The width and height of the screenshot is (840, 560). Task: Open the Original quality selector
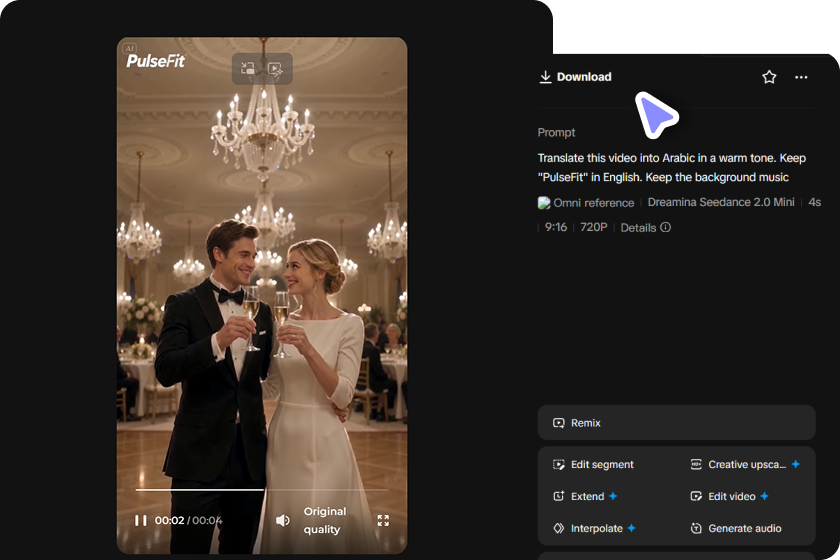325,520
